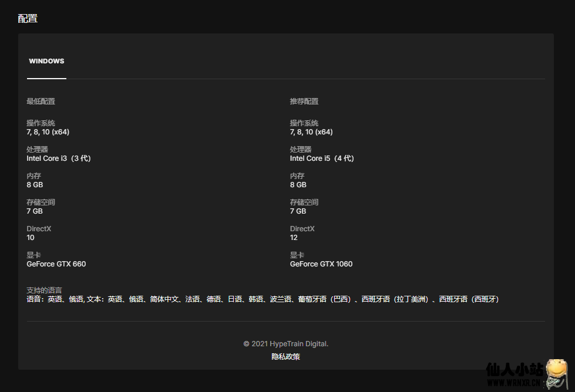Click the 推荐配置 column heading
Screen dimensions: 575x392
coord(304,102)
